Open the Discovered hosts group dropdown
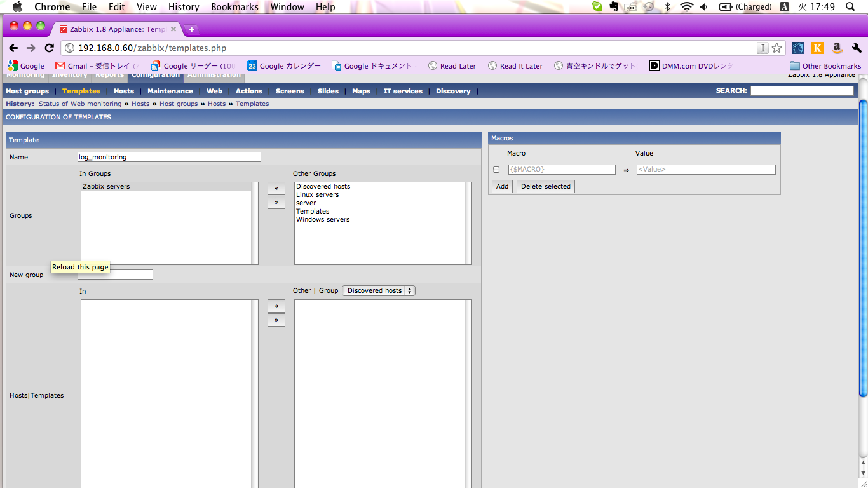The width and height of the screenshot is (868, 488). [x=379, y=291]
